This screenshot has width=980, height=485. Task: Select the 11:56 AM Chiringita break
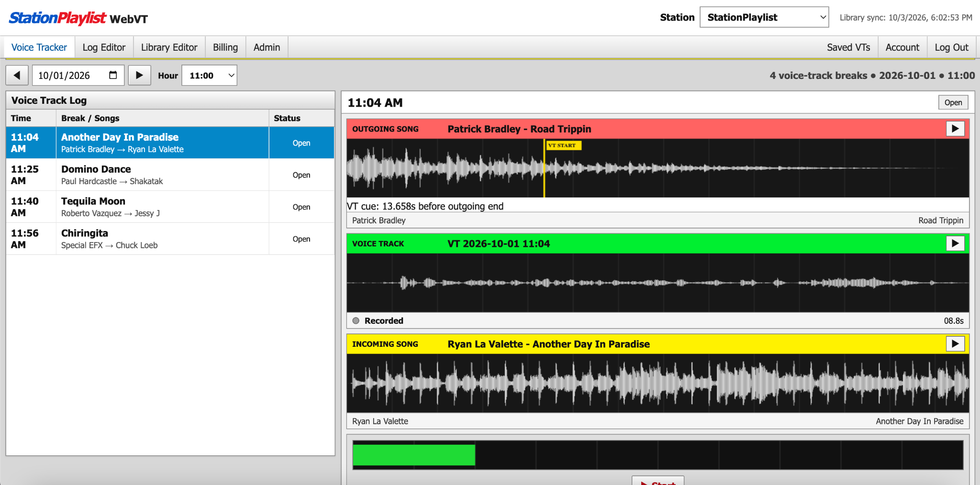point(170,239)
